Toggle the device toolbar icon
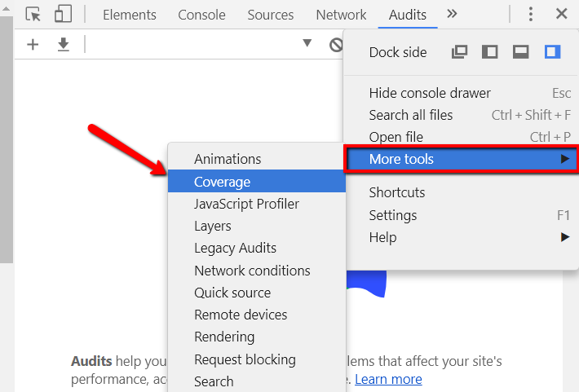Screen dimensions: 579x392 tap(63, 15)
